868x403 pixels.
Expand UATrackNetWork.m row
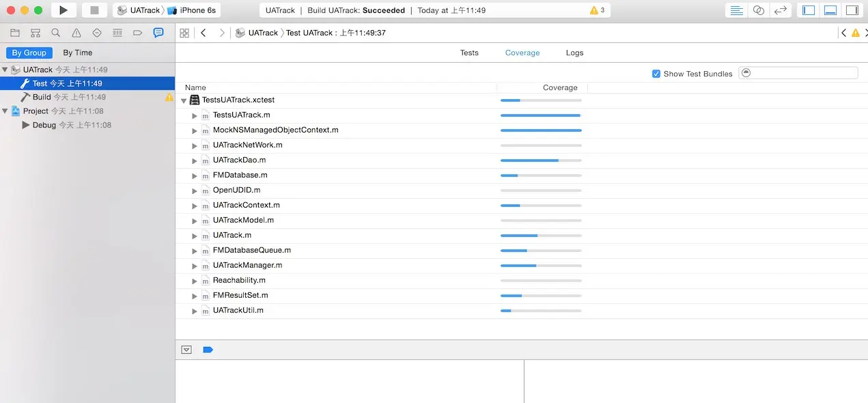(195, 145)
